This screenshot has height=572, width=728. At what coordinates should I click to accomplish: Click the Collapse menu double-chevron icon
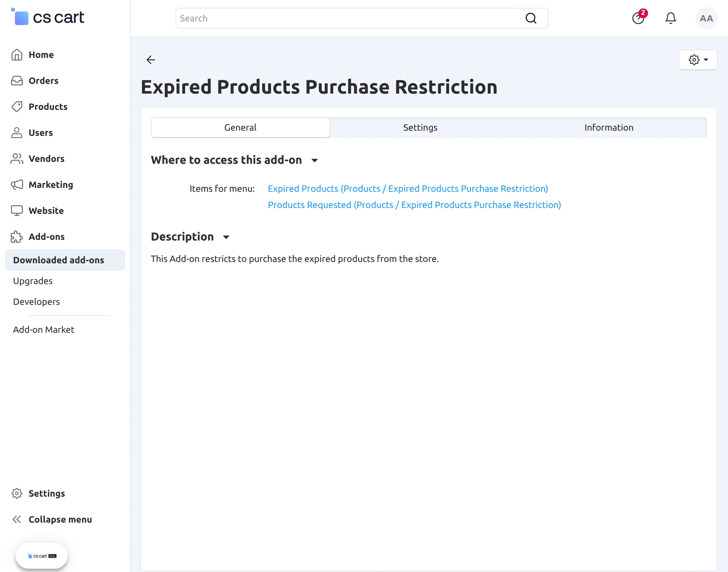pyautogui.click(x=17, y=519)
